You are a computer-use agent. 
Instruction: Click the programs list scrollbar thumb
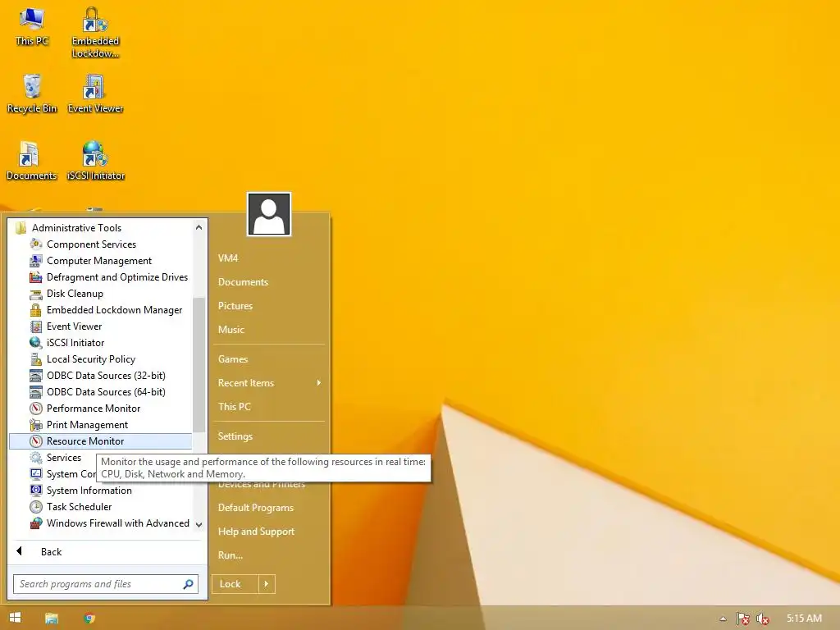point(199,364)
